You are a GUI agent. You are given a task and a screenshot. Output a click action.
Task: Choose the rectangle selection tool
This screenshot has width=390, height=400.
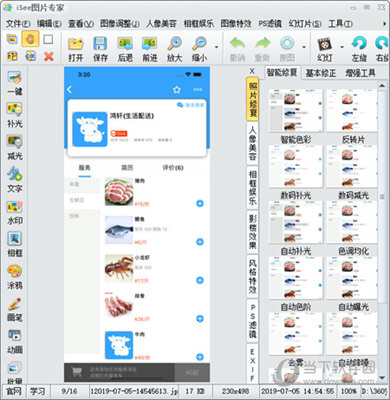(48, 39)
